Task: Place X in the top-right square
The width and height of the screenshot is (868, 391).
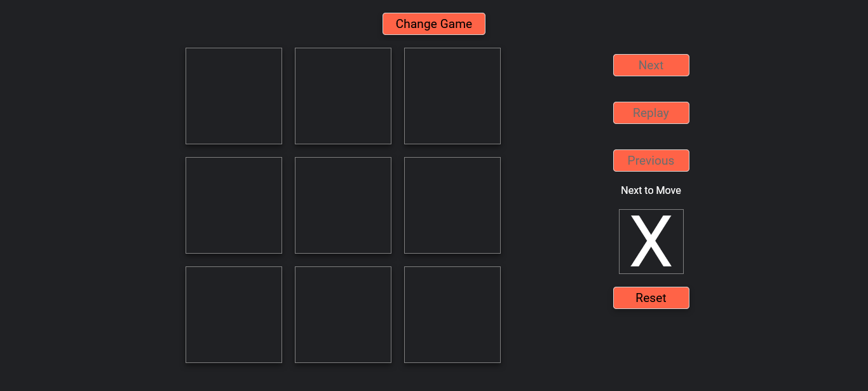Action: (452, 96)
